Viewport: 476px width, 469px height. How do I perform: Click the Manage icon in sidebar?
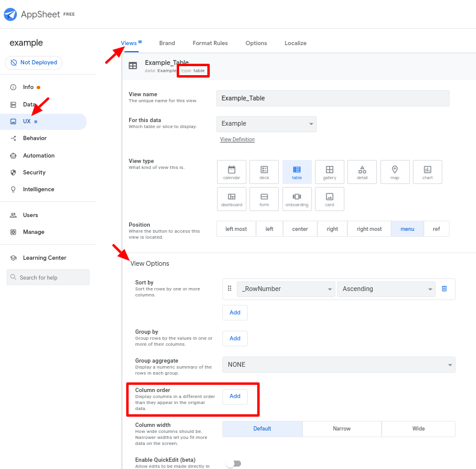pos(13,232)
